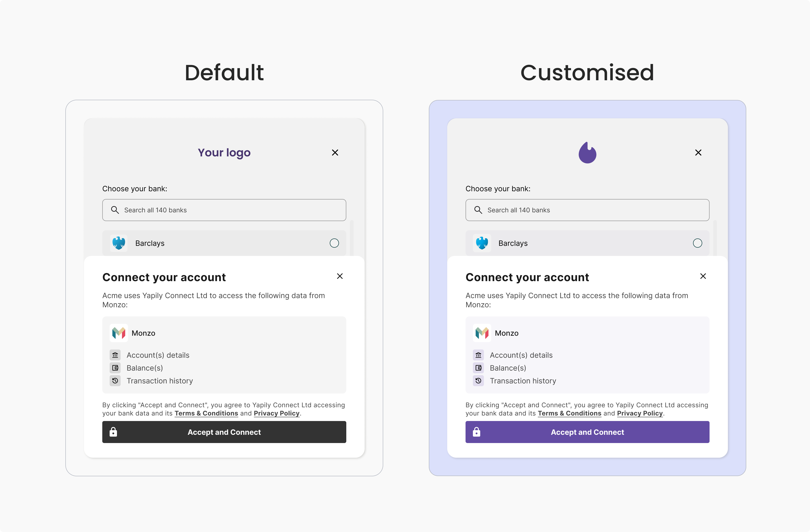Select the Barclays radio button in the Default panel
Screen dimensions: 810x532
coord(334,243)
